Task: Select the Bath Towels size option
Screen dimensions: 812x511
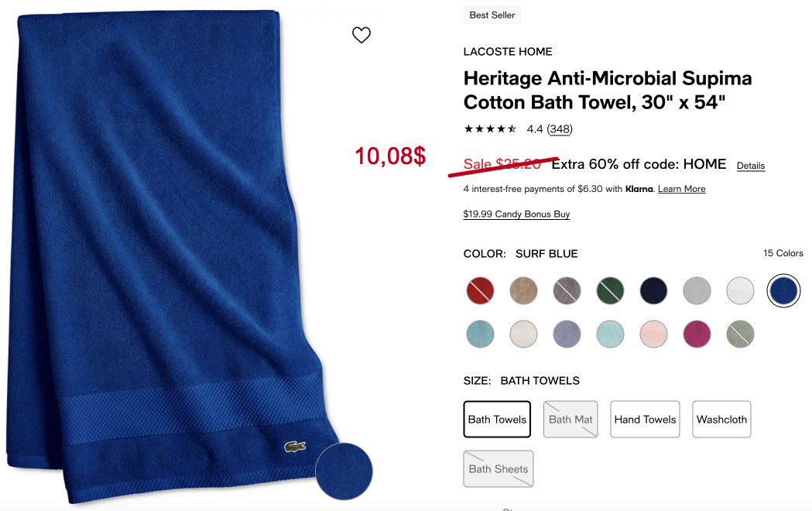Action: coord(497,420)
